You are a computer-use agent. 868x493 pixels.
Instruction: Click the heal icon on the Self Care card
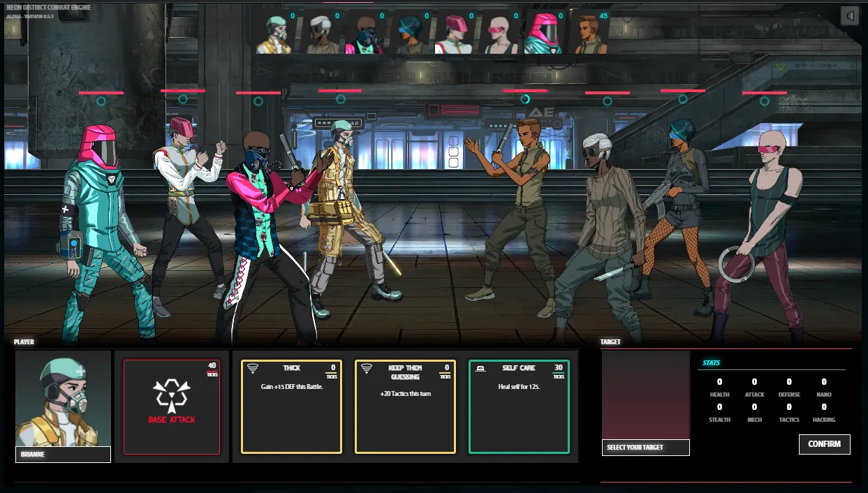pyautogui.click(x=480, y=368)
